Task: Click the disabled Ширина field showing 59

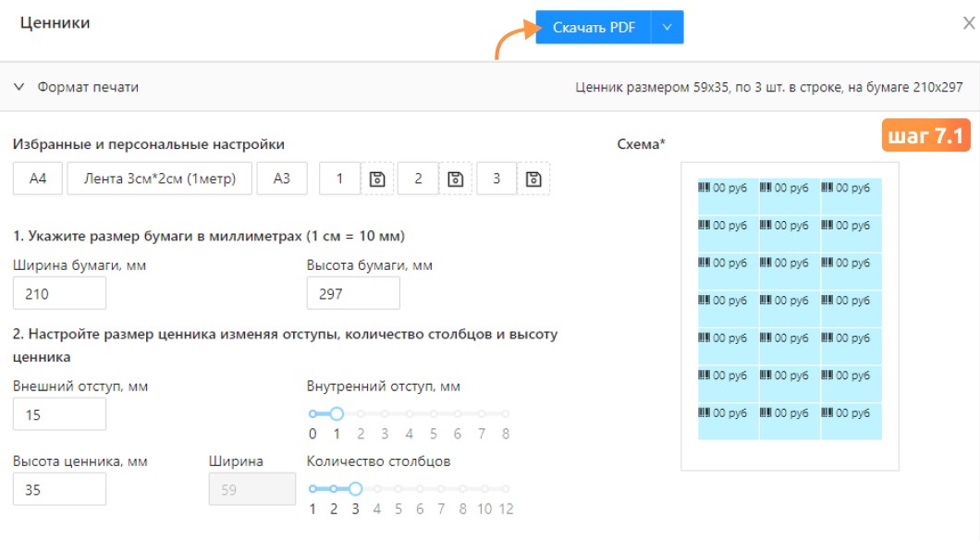Action: 251,489
